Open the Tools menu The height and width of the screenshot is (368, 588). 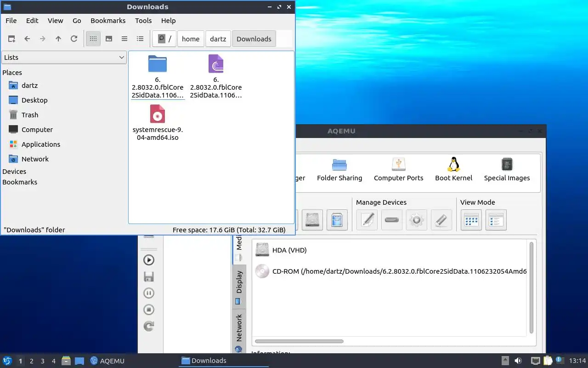click(x=143, y=21)
